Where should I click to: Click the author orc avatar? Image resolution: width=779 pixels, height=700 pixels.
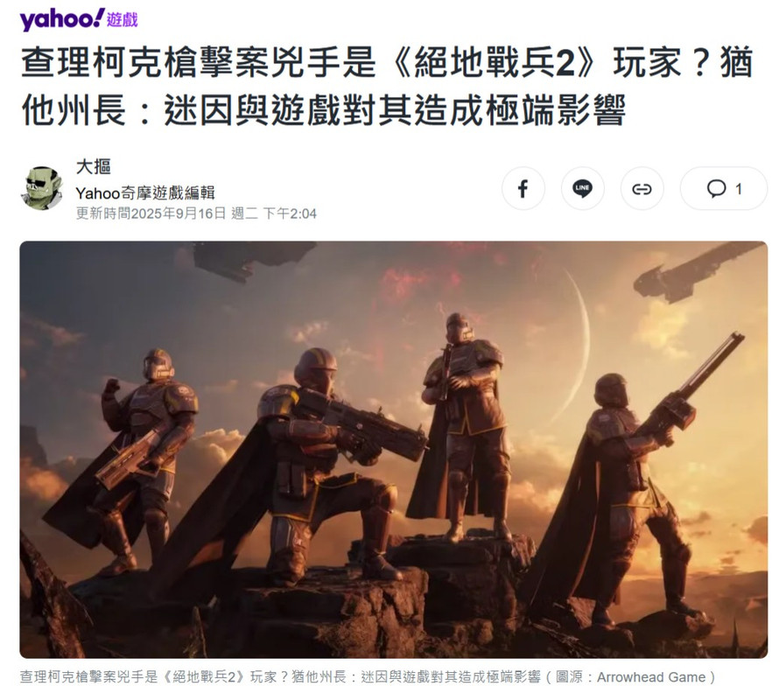coord(43,189)
